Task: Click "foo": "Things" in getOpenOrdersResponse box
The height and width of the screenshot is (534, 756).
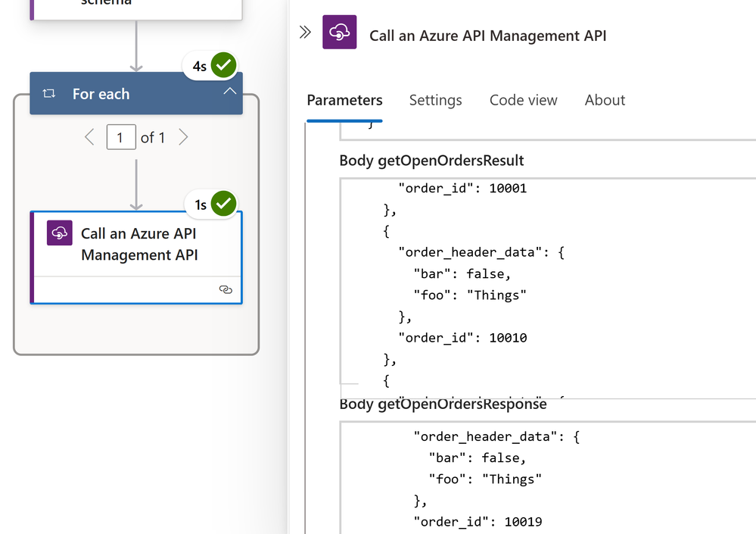Action: click(x=486, y=479)
